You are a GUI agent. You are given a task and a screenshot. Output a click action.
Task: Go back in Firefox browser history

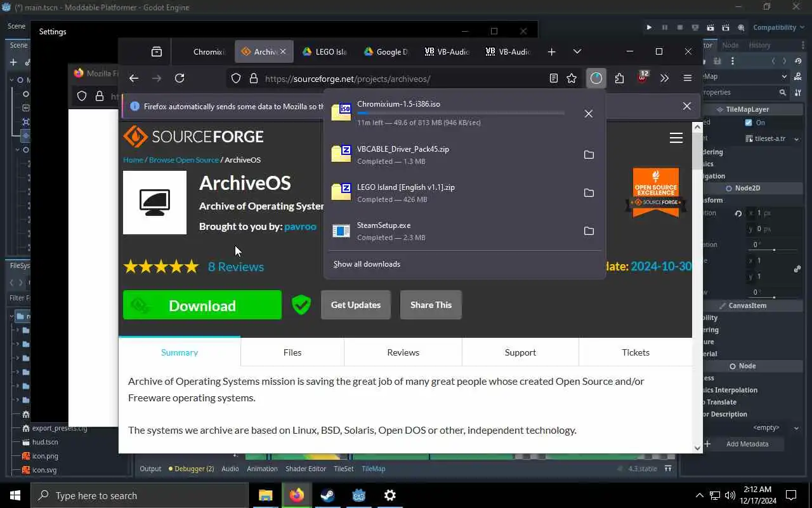point(133,78)
